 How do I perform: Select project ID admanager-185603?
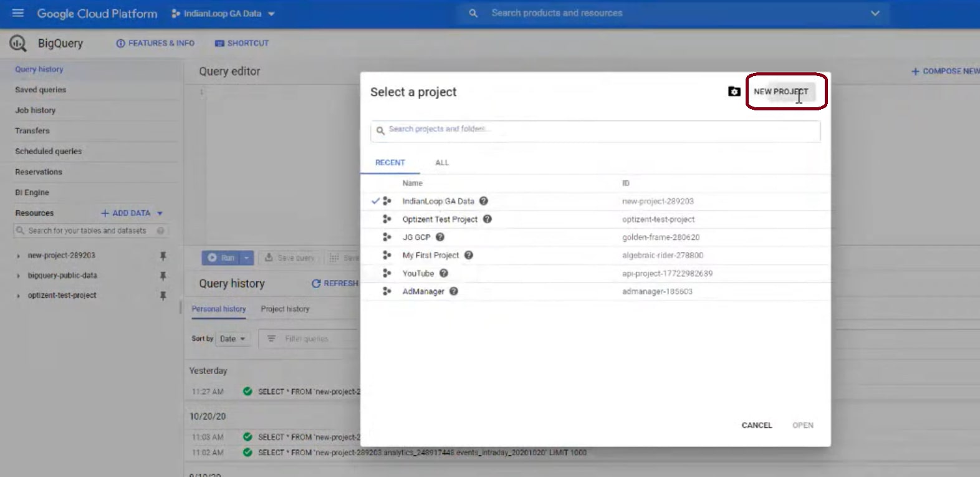(x=657, y=292)
